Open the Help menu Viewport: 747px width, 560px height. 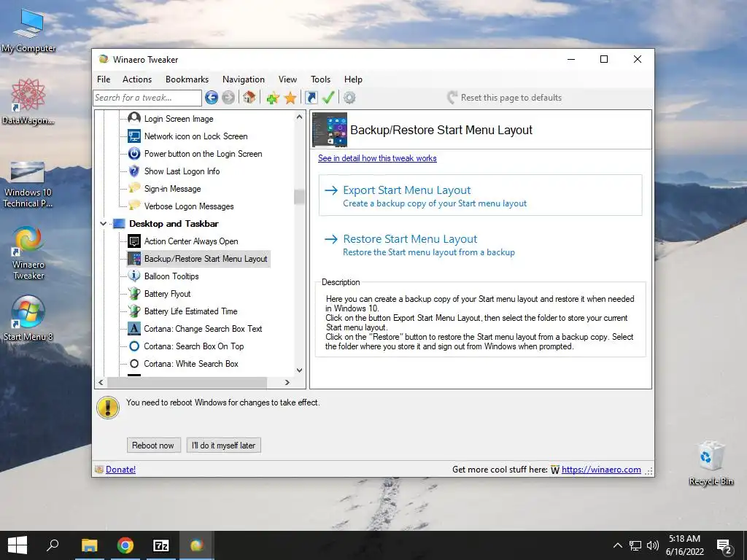click(x=354, y=79)
